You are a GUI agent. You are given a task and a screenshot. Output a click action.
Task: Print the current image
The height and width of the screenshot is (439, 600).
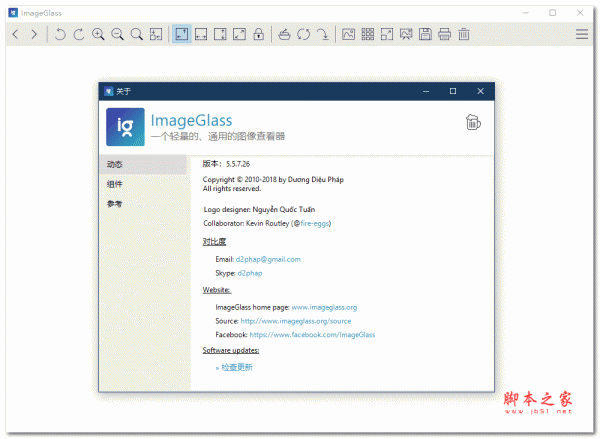click(444, 34)
